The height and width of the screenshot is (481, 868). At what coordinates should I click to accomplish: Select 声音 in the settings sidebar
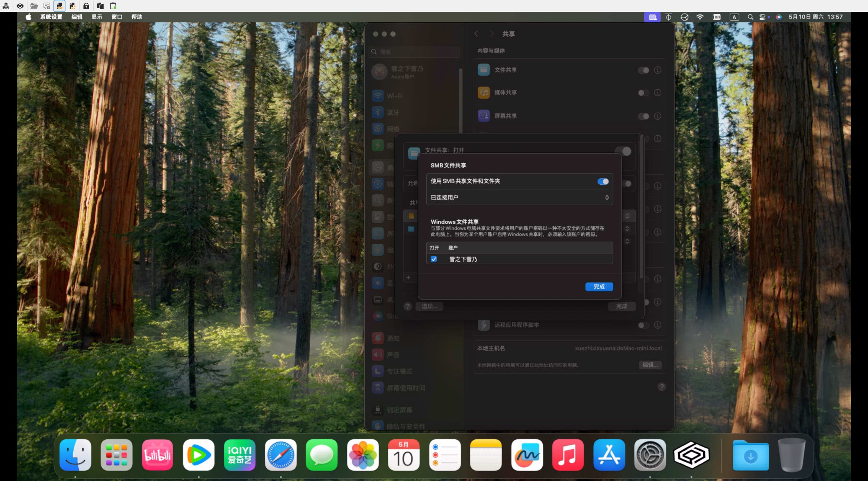click(414, 355)
